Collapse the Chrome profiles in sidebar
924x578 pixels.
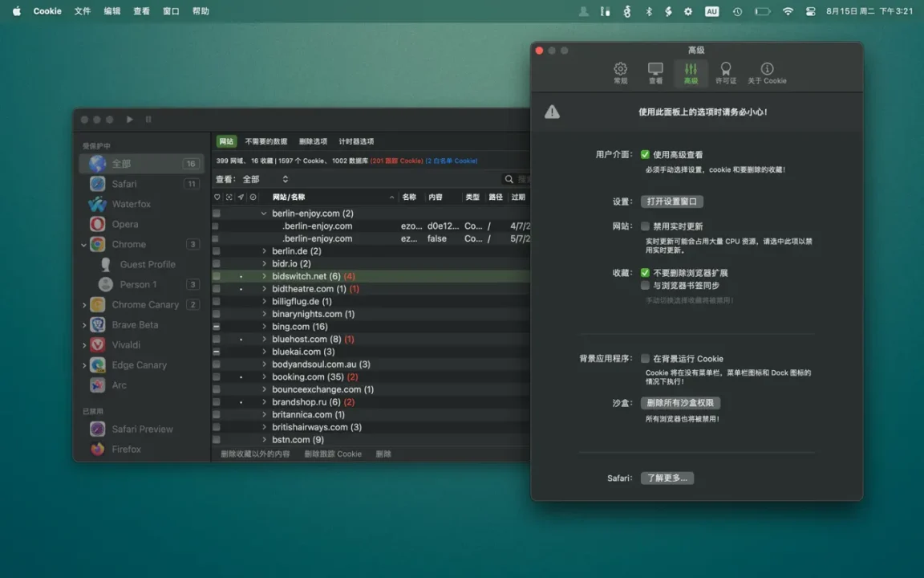pyautogui.click(x=83, y=244)
